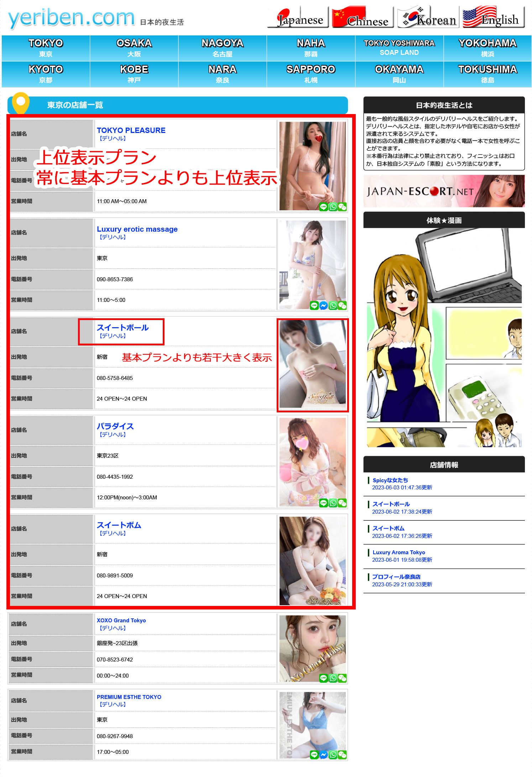Image resolution: width=532 pixels, height=777 pixels.
Task: Click Messenger icon on PREMIUM ESTHE TOKYO photo
Action: pos(323,755)
